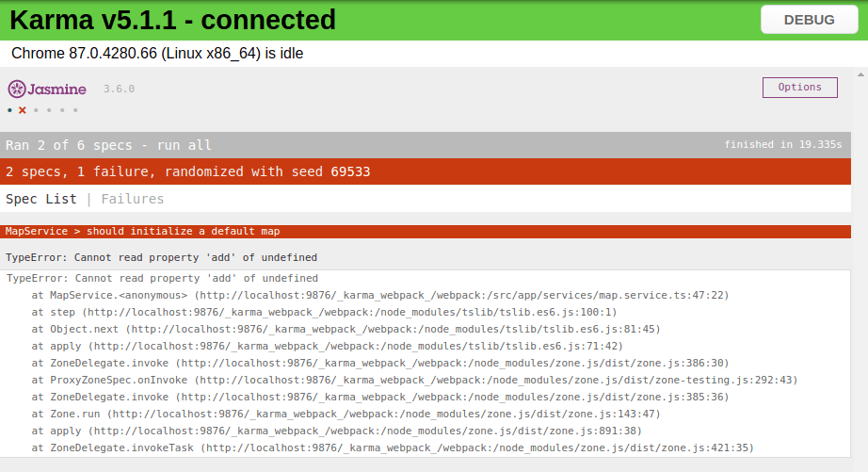Click the 'Ran 2 of 6 specs - run all' link
This screenshot has width=868, height=472.
[x=108, y=145]
